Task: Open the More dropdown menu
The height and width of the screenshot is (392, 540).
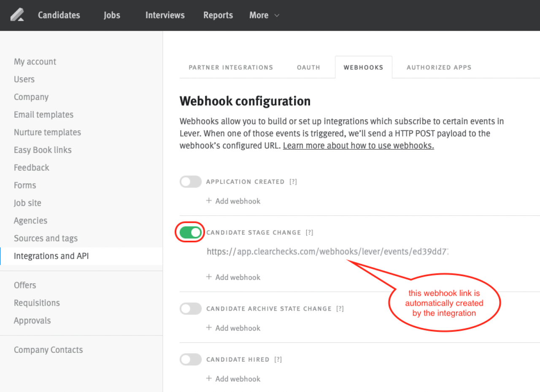Action: (264, 15)
